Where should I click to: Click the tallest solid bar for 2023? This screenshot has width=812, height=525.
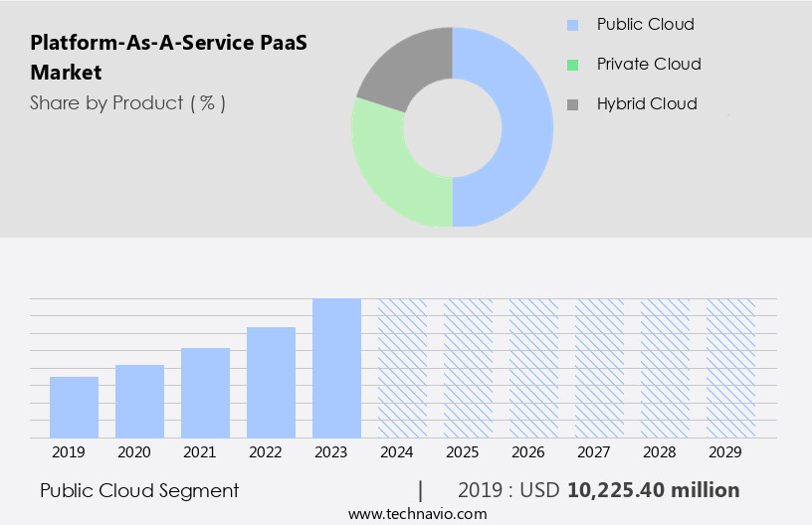point(336,368)
